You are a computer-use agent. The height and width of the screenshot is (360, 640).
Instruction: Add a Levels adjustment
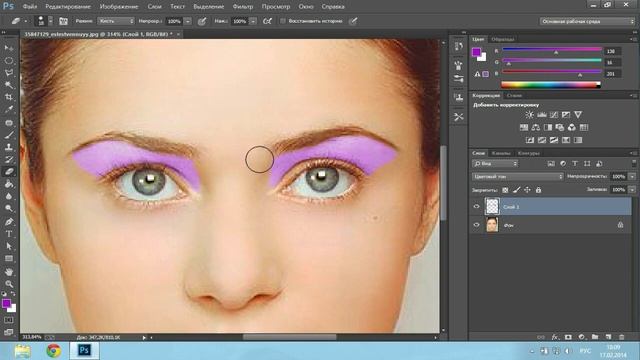pyautogui.click(x=542, y=115)
